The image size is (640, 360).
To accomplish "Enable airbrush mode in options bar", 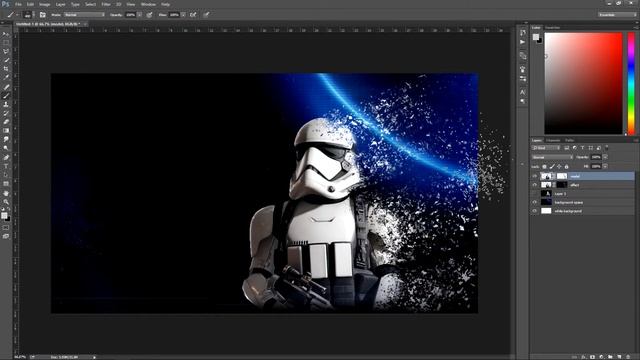I will pos(193,15).
